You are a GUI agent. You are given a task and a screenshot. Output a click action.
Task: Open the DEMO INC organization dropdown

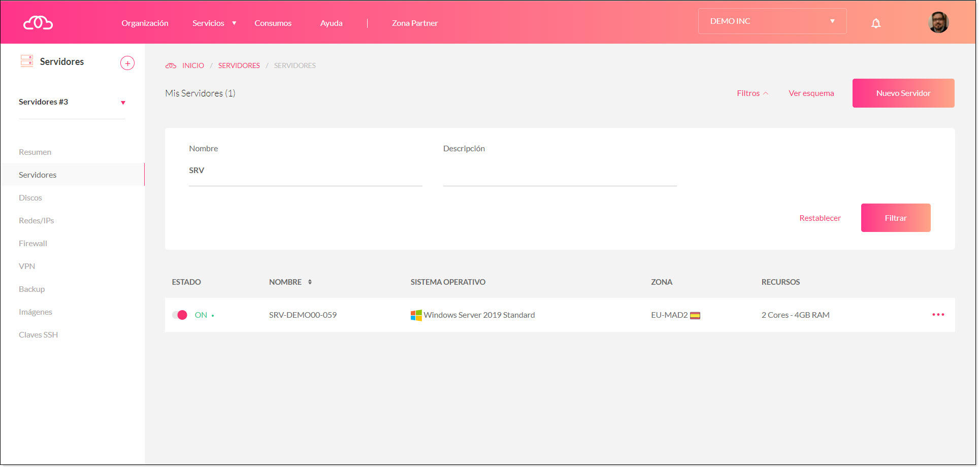pyautogui.click(x=772, y=21)
